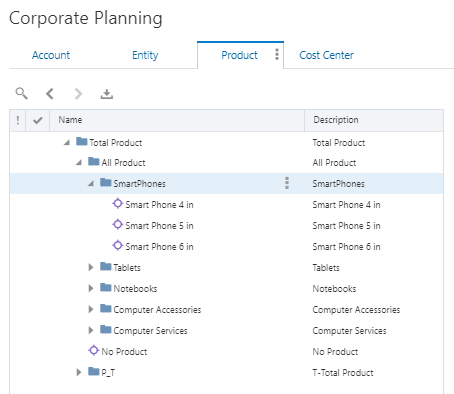Select the Total Product tree name
Image resolution: width=454 pixels, height=394 pixels.
(x=116, y=143)
